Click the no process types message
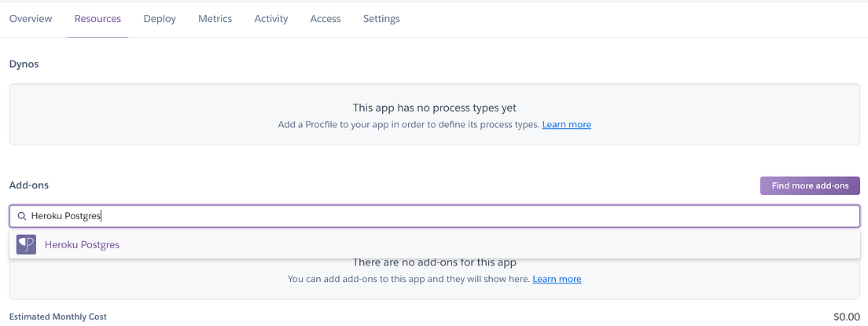 pyautogui.click(x=434, y=108)
